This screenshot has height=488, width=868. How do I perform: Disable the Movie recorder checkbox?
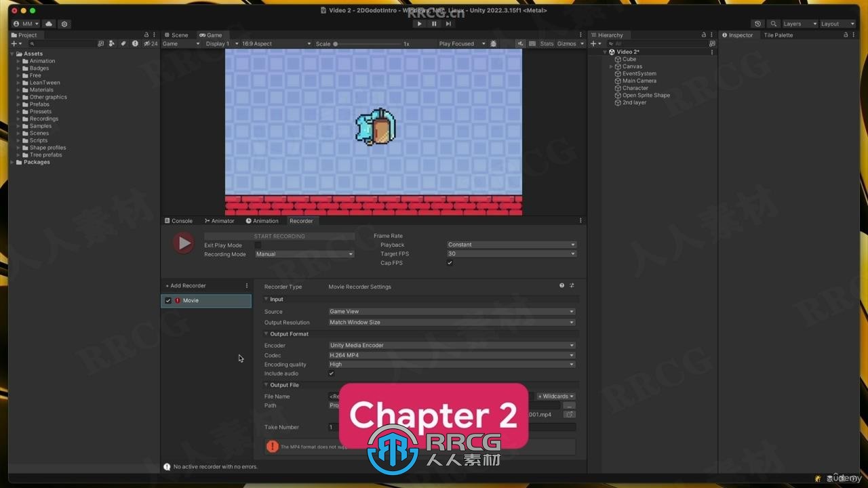point(168,300)
